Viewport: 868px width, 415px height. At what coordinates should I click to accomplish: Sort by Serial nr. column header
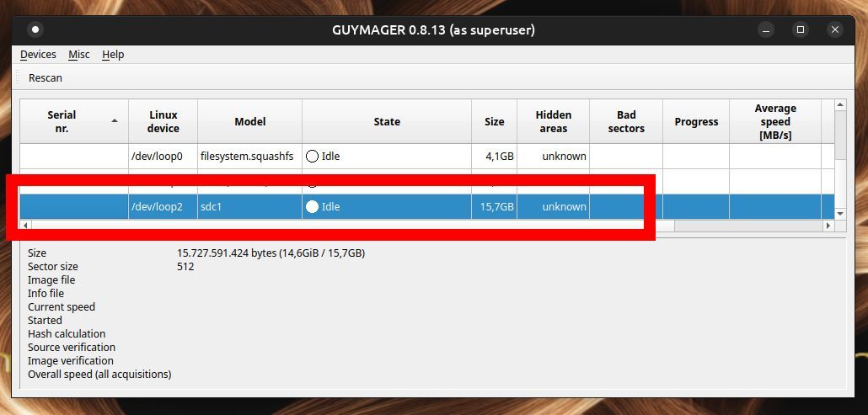pos(74,121)
